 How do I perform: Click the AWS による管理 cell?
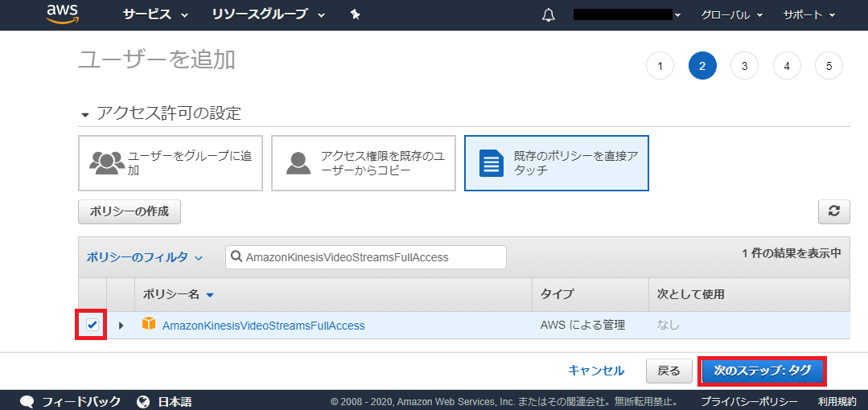click(x=582, y=326)
